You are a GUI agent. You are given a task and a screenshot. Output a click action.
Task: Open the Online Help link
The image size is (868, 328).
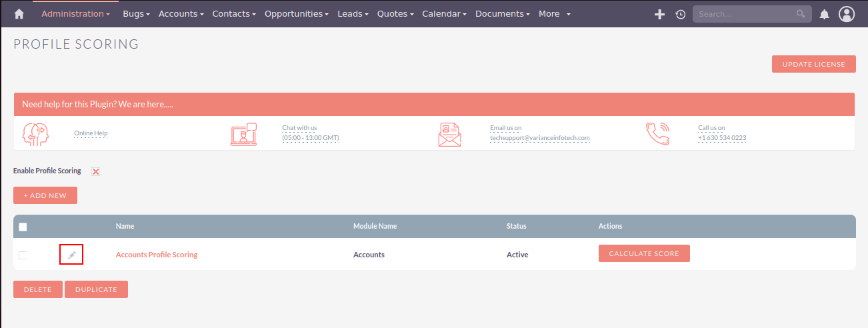91,133
